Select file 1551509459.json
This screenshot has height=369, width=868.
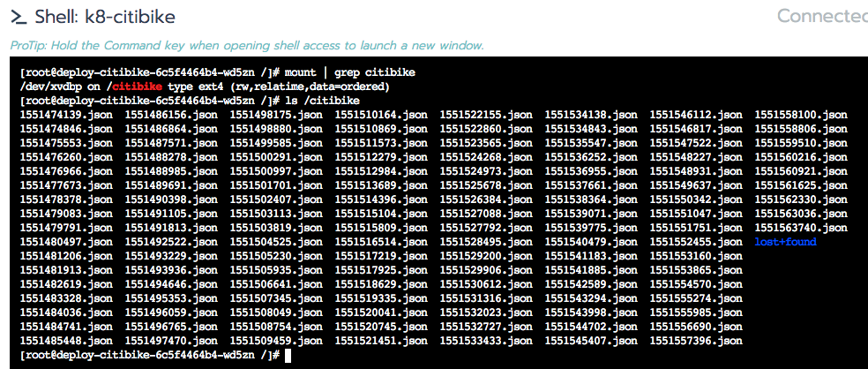pos(276,341)
